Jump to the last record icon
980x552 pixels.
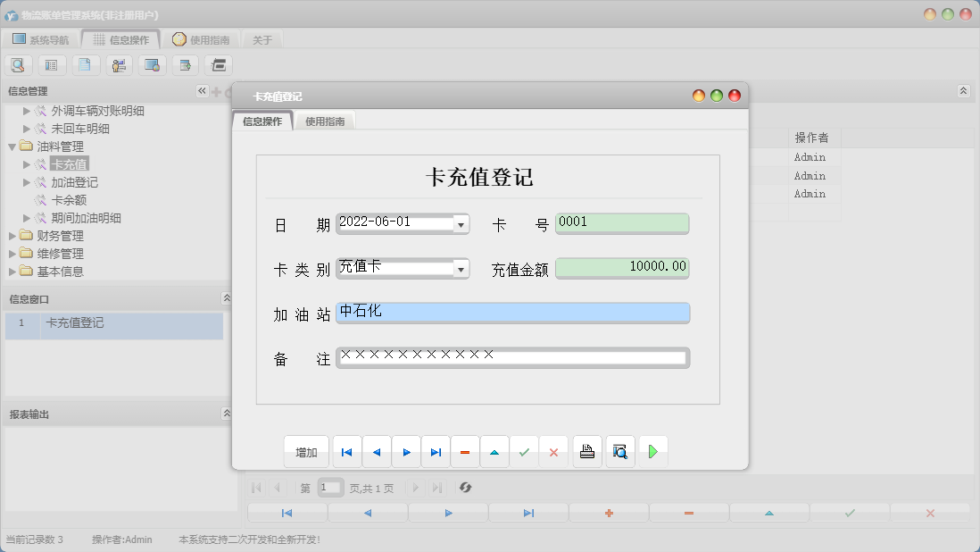click(x=436, y=451)
